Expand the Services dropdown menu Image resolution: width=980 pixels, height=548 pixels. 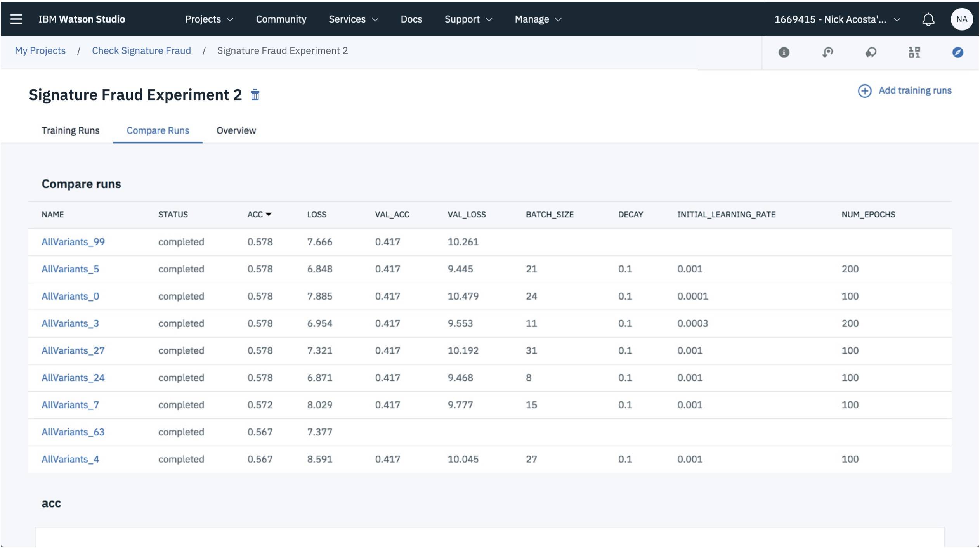pos(353,19)
